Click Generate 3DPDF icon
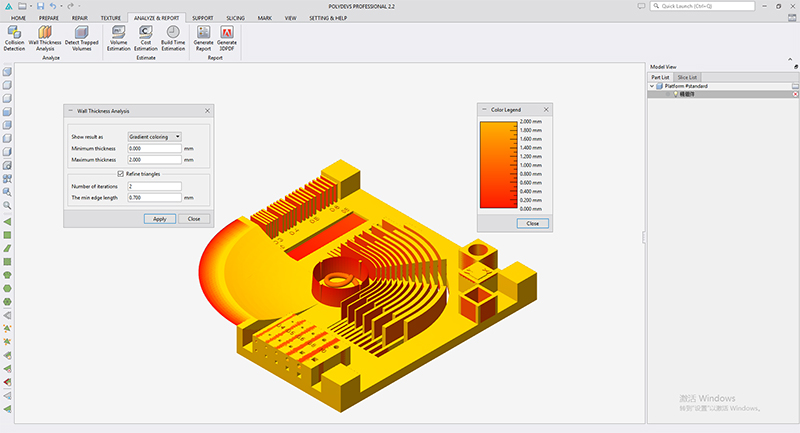Image resolution: width=800 pixels, height=433 pixels. 227,38
